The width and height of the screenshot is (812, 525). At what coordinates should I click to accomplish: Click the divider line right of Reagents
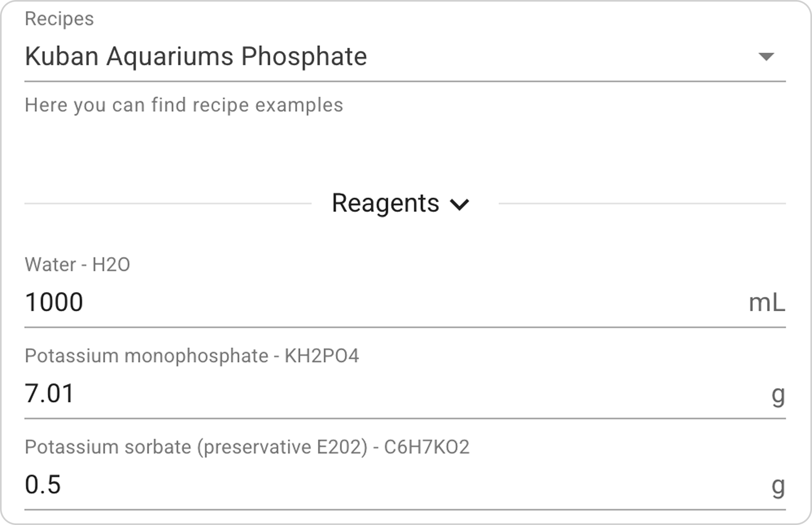(x=641, y=204)
